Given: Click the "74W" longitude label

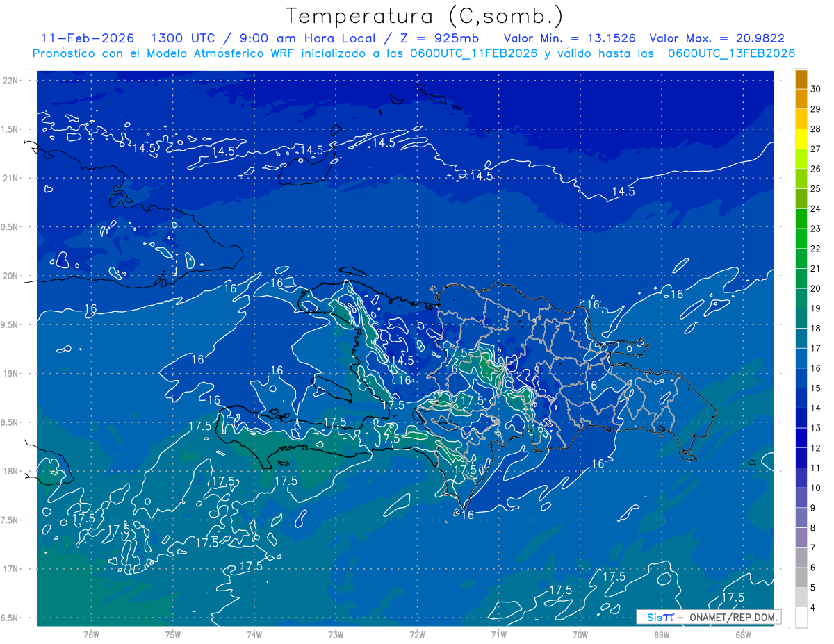Looking at the screenshot, I should click(254, 634).
